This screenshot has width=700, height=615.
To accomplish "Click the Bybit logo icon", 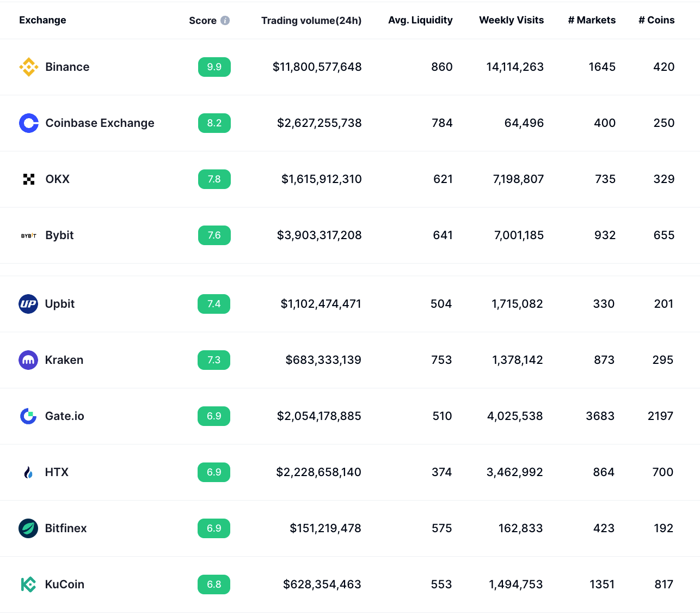I will click(28, 235).
